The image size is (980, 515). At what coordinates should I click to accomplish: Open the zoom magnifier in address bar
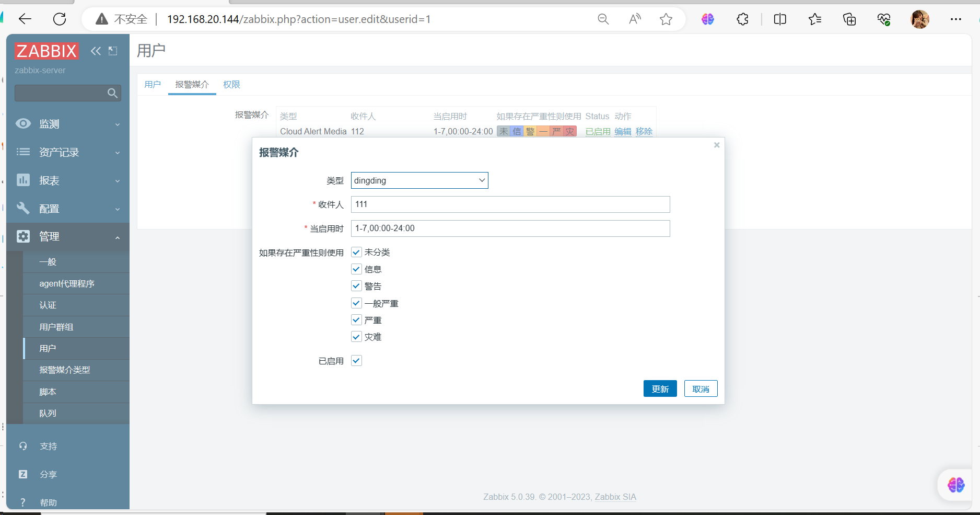coord(603,19)
